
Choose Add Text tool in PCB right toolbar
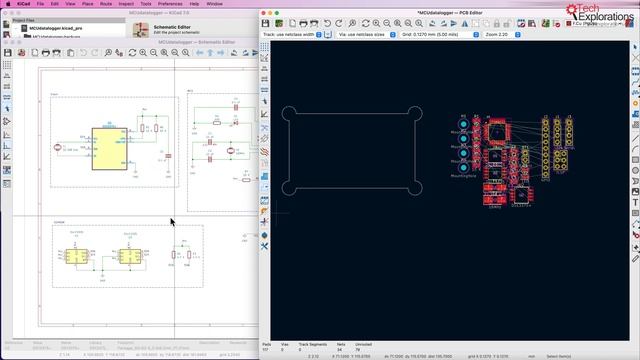(636, 202)
